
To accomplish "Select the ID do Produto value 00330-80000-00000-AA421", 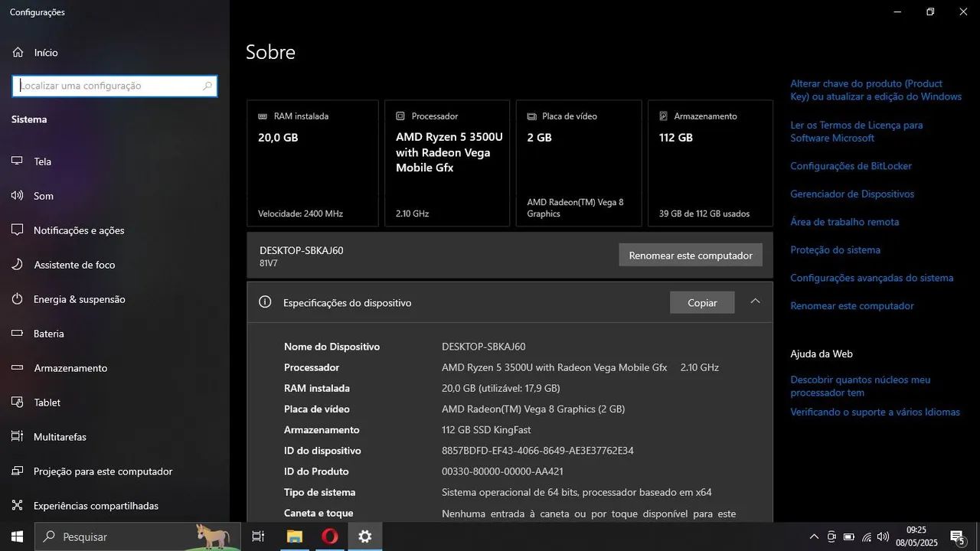I will [x=502, y=471].
